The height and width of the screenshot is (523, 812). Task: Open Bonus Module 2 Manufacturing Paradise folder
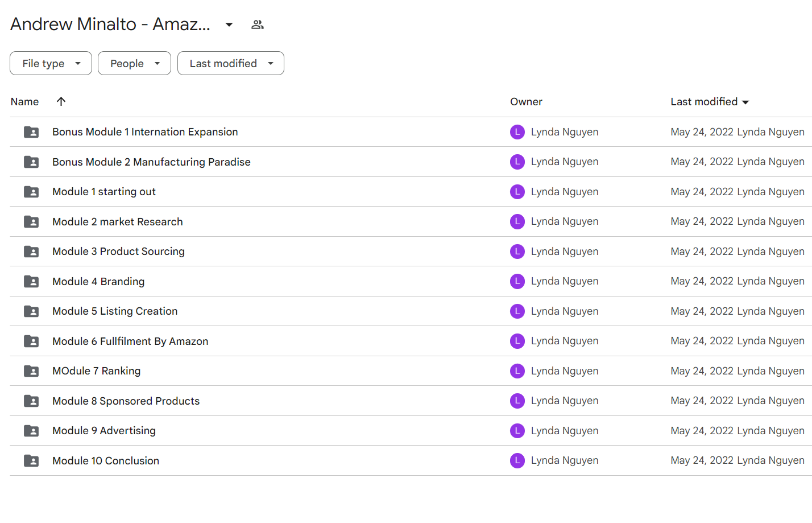point(151,162)
